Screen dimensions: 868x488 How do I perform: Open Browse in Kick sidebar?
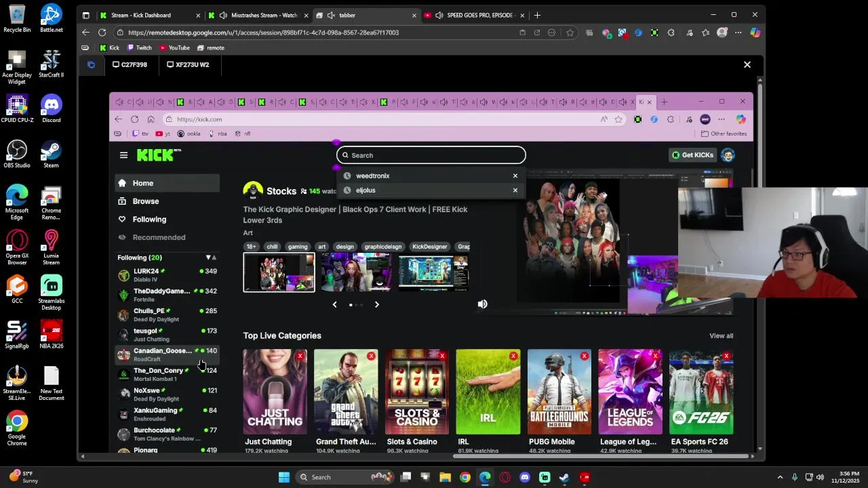tap(167, 201)
